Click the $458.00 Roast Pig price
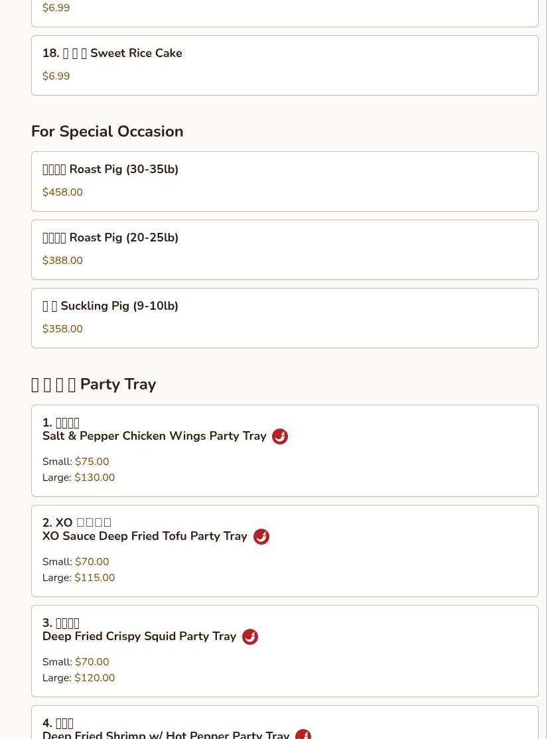This screenshot has width=560, height=739. tap(62, 192)
